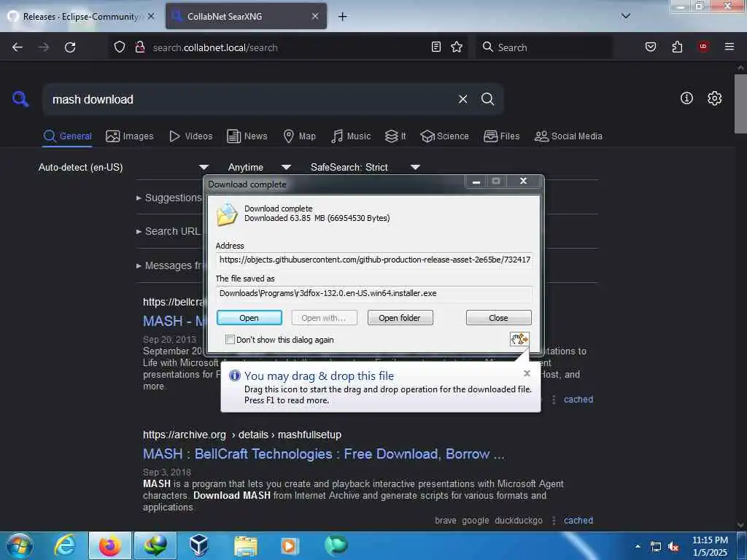
Task: Open Internet Download Manager taskbar icon
Action: coord(155,545)
